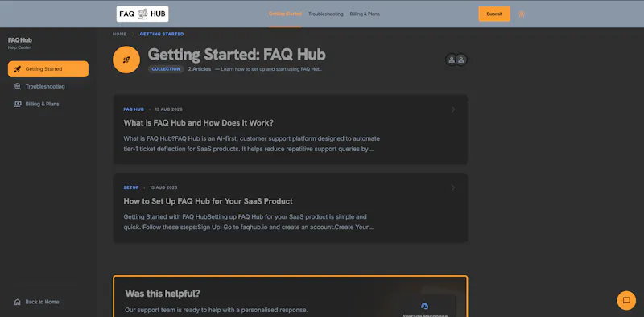Open the Billing & Plans nav tab
This screenshot has height=317, width=644.
click(x=365, y=14)
